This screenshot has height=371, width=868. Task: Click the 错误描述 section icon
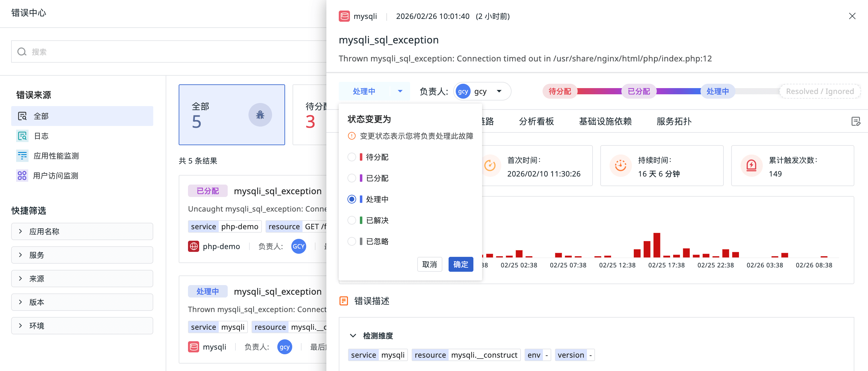tap(343, 301)
